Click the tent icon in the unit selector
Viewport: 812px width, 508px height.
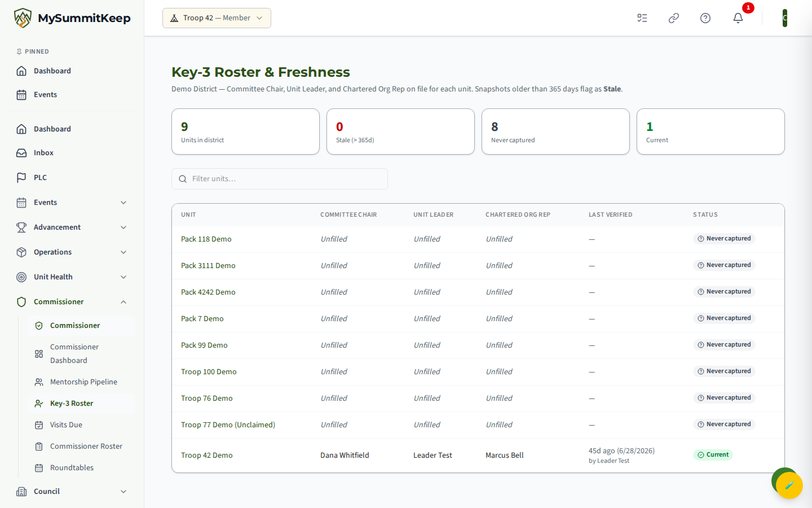click(174, 18)
